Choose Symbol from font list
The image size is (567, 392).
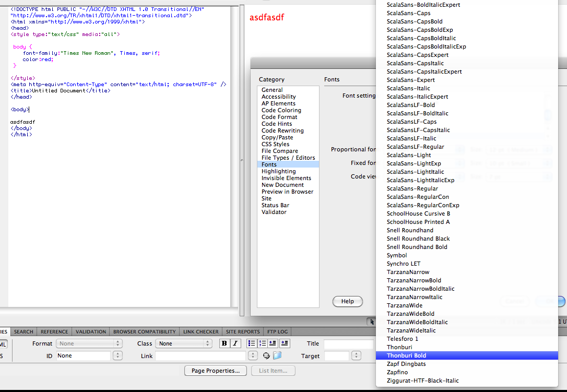click(x=467, y=255)
